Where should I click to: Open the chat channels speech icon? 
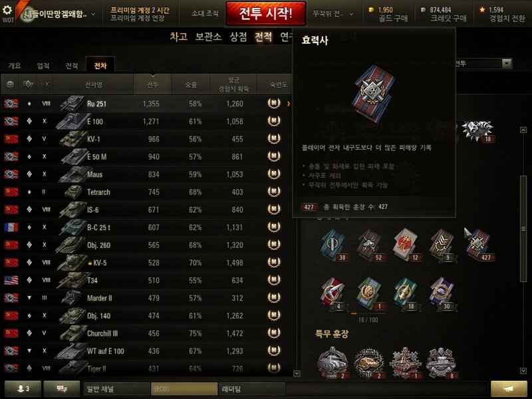point(62,389)
